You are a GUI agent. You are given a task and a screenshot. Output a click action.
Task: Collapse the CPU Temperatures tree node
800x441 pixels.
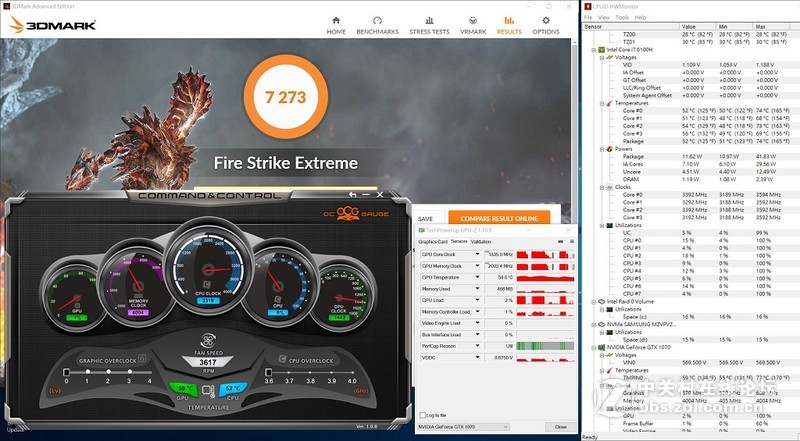602,103
